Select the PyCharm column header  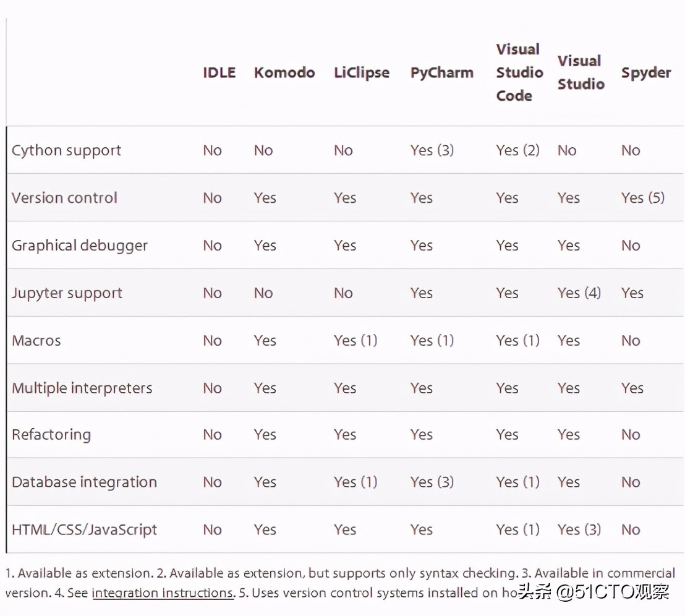click(441, 72)
